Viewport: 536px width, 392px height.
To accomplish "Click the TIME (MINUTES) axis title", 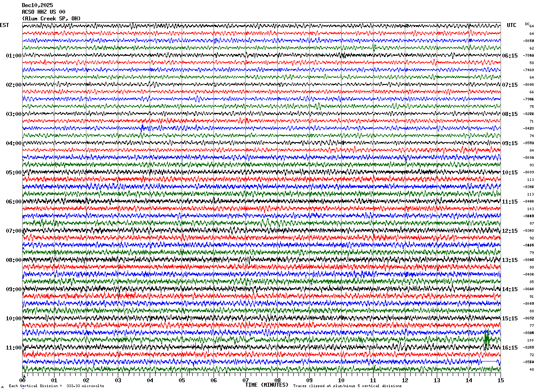I will tap(267, 385).
